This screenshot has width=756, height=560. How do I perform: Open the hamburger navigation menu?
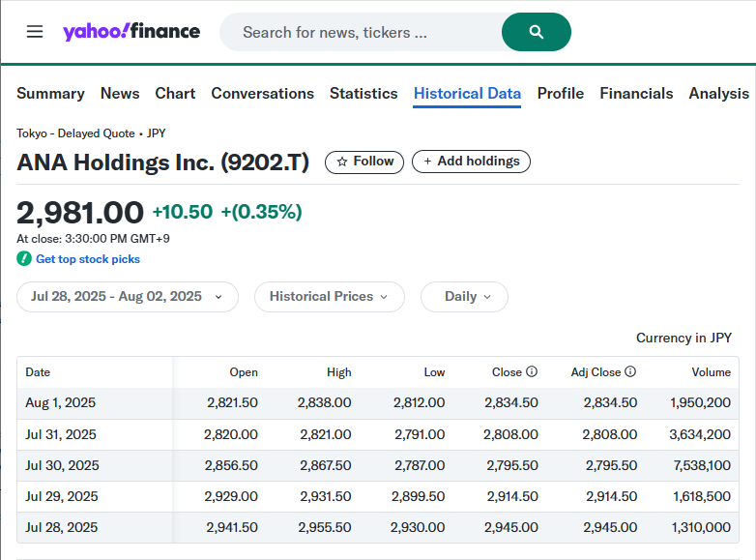coord(35,32)
